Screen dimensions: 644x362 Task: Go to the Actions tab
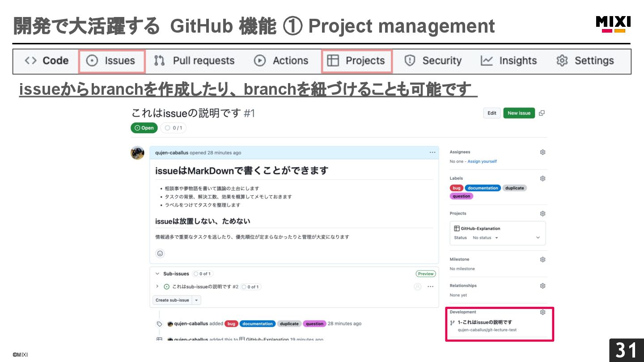click(281, 61)
